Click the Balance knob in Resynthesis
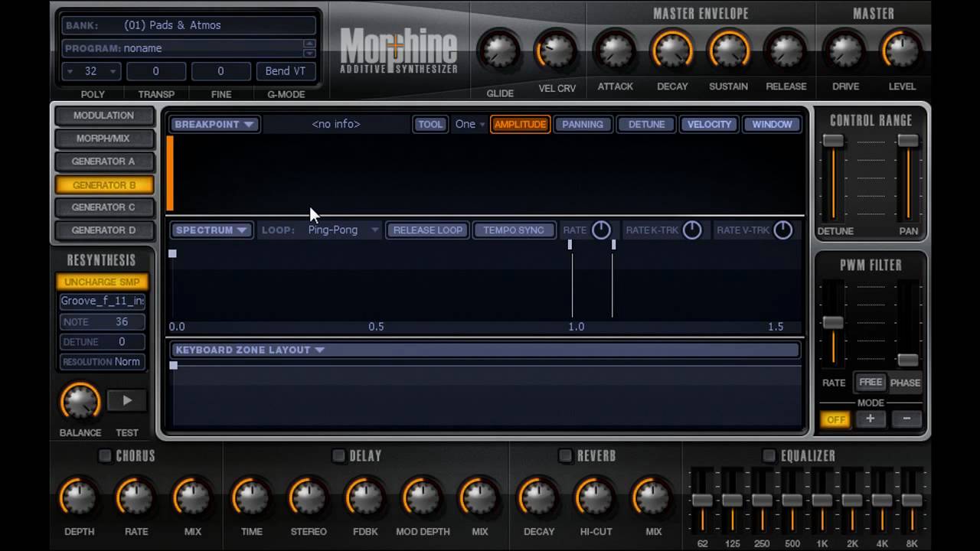The image size is (980, 551). point(80,401)
